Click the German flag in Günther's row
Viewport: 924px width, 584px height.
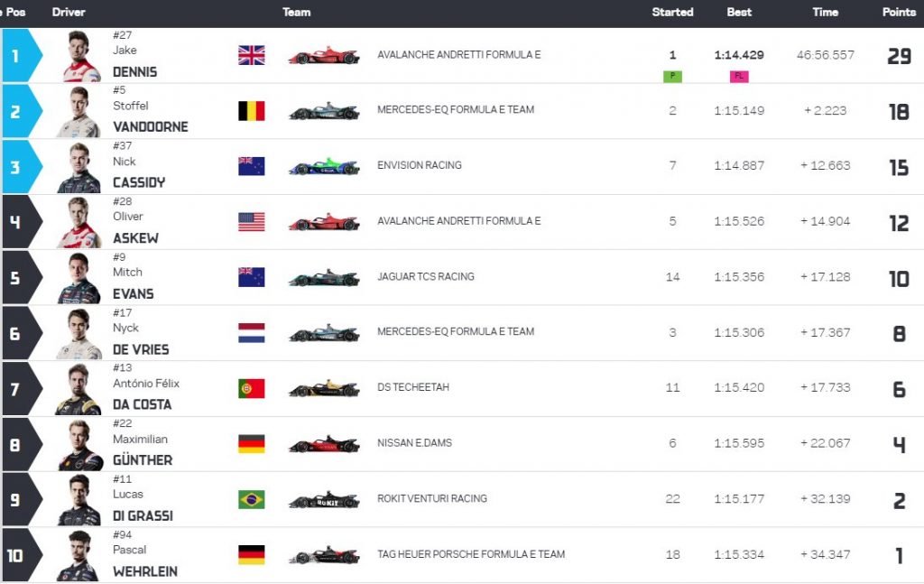[x=252, y=444]
